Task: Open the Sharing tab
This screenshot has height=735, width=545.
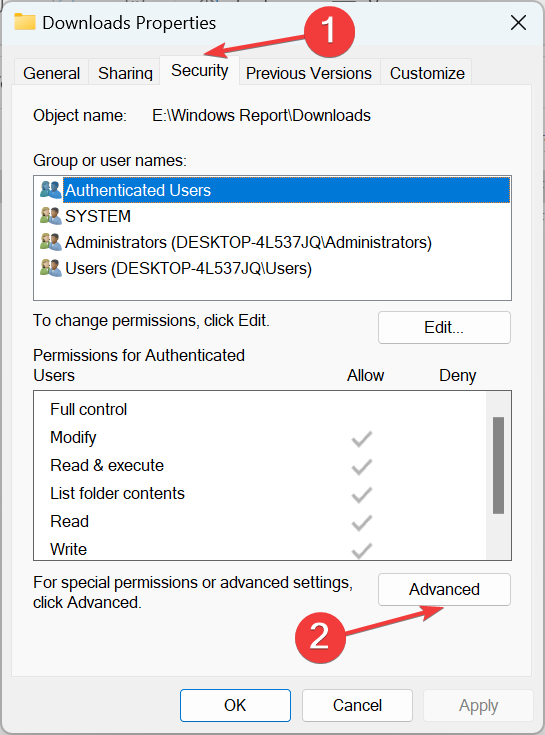Action: (125, 73)
